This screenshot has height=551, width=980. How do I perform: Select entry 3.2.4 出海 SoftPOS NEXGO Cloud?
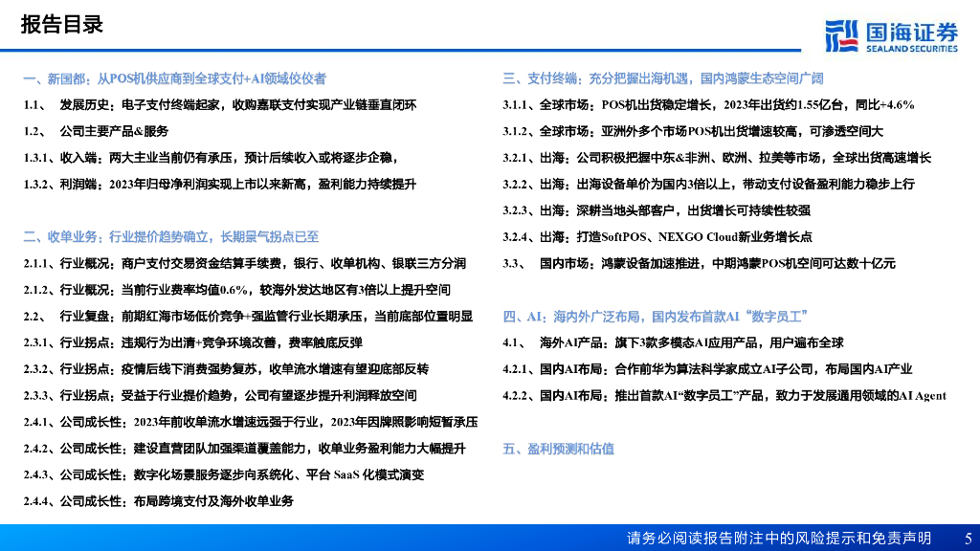coord(657,237)
